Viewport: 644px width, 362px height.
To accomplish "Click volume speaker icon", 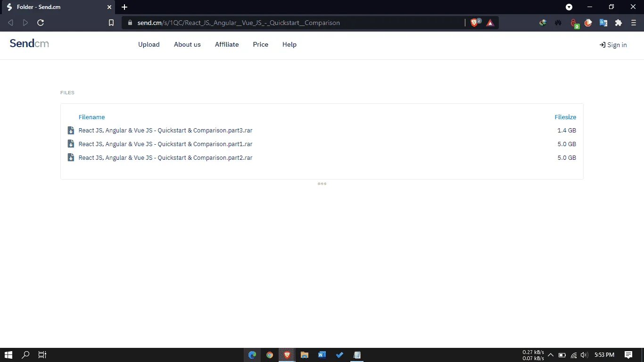I will click(x=585, y=355).
